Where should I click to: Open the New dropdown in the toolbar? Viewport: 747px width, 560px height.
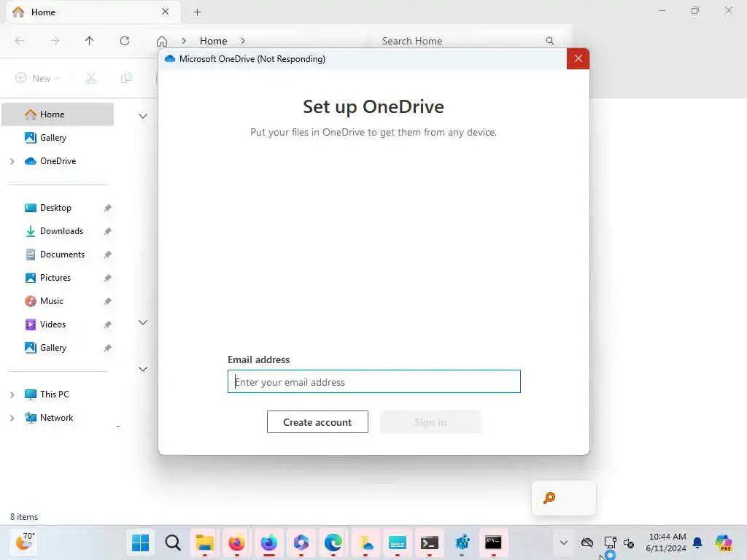pos(37,78)
